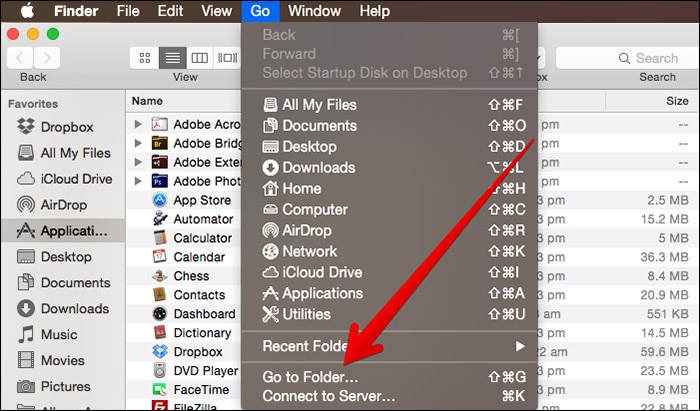The height and width of the screenshot is (411, 700).
Task: Open Pictures in the sidebar
Action: (x=63, y=386)
